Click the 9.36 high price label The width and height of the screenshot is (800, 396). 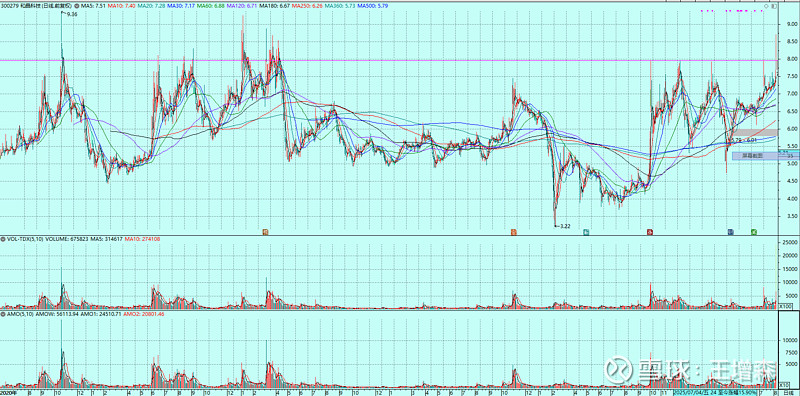(x=72, y=14)
